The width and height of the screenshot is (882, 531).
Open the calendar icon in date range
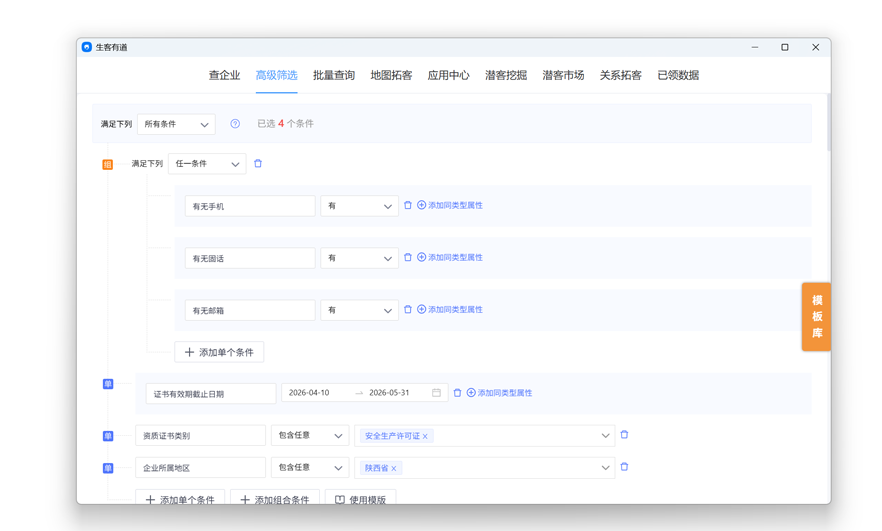point(436,393)
